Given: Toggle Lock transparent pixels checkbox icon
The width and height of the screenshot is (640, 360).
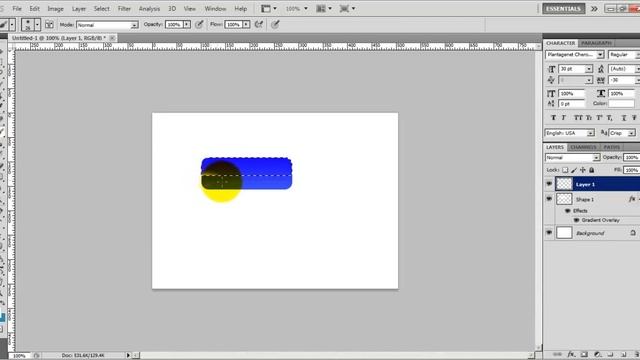Looking at the screenshot, I should pos(565,170).
